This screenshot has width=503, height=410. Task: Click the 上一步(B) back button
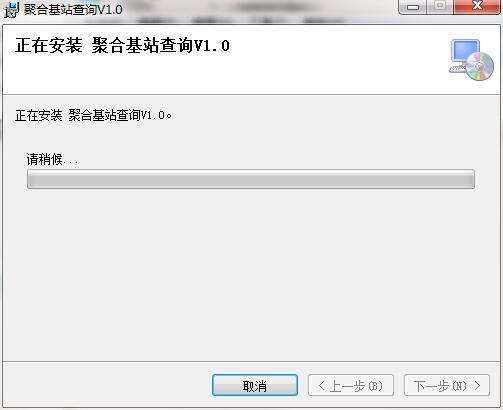(351, 385)
